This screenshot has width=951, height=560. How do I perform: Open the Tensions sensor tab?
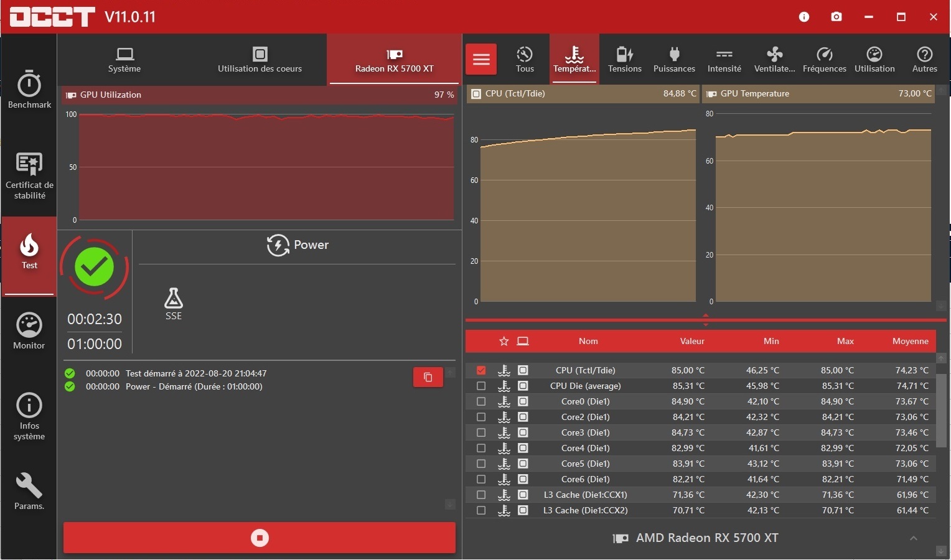coord(625,60)
